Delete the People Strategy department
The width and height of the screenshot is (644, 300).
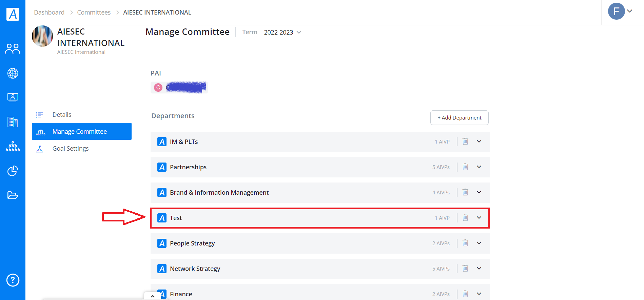(465, 243)
